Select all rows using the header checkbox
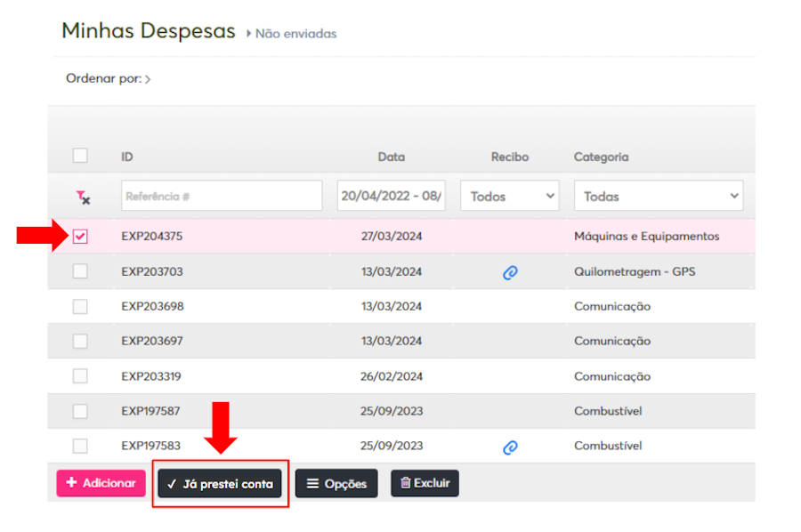The height and width of the screenshot is (532, 801). point(80,155)
